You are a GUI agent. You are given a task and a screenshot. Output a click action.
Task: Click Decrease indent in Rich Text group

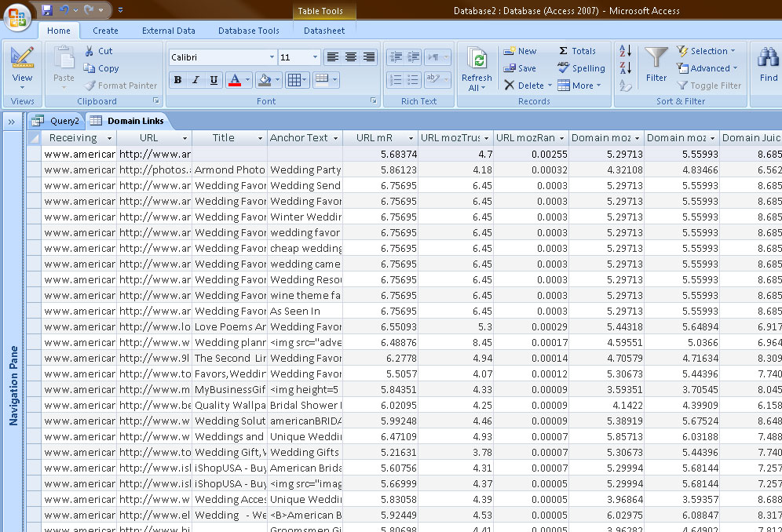point(396,57)
